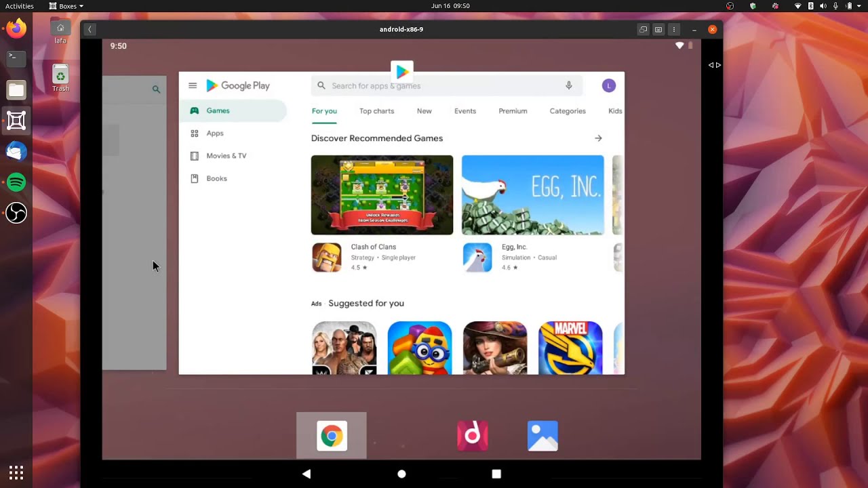Image resolution: width=868 pixels, height=488 pixels.
Task: Select Games in Play sidebar
Action: click(x=233, y=110)
